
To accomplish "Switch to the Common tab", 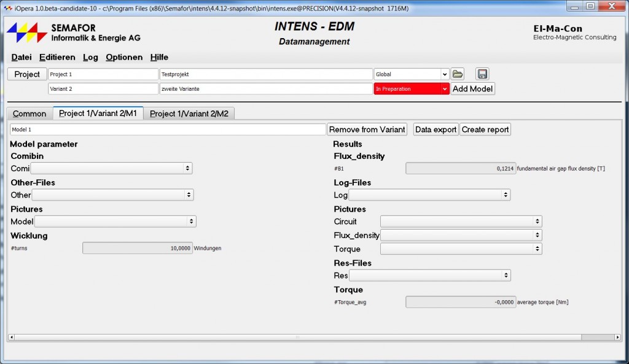I will point(29,114).
